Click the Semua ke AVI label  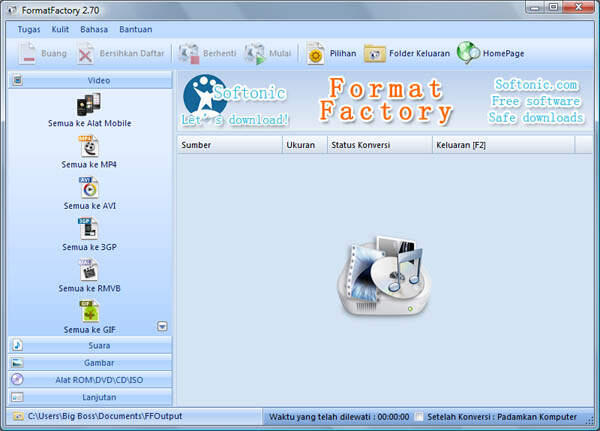[90, 206]
